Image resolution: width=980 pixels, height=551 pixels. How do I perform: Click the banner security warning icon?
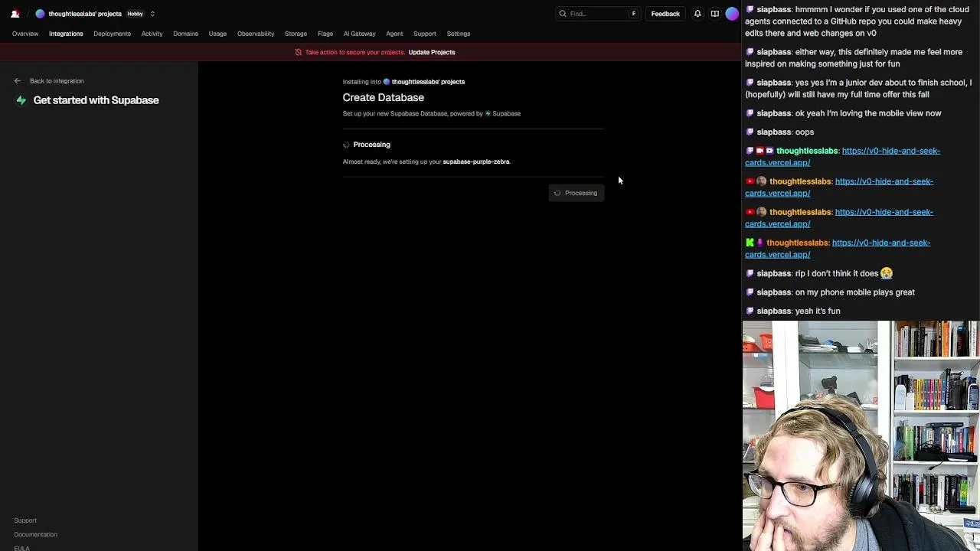(x=299, y=52)
